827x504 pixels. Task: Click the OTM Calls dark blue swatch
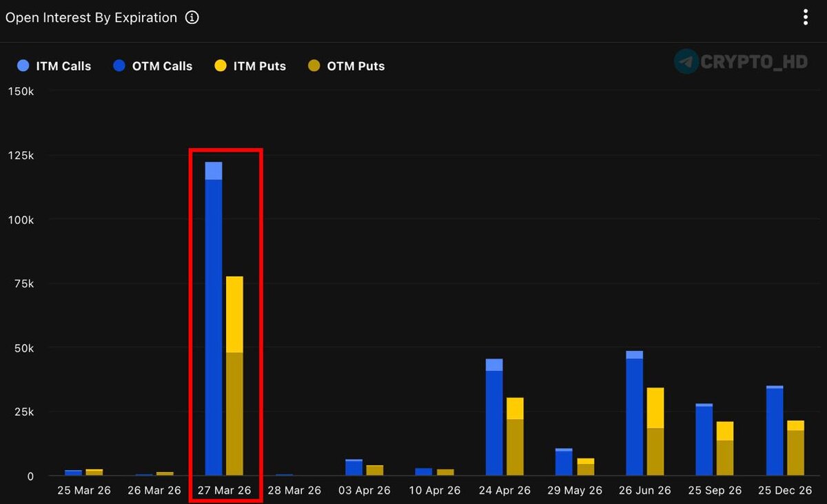[119, 66]
